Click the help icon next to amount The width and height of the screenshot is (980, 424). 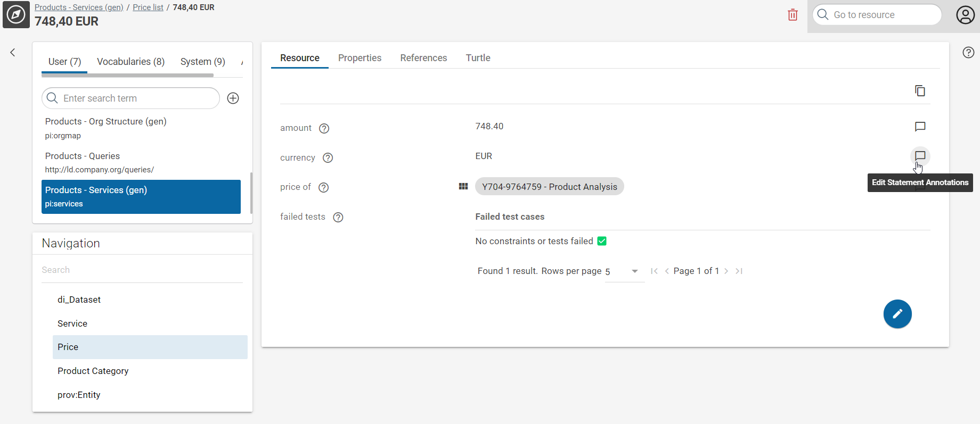[324, 128]
